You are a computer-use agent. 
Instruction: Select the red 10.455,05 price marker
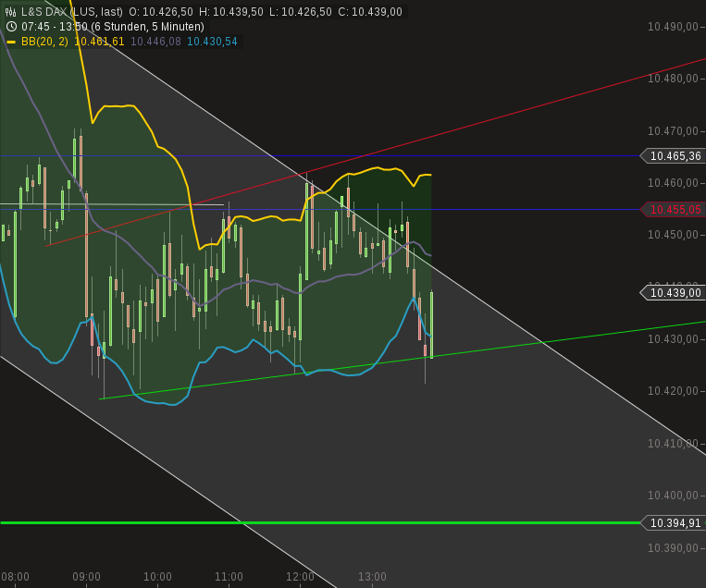[673, 210]
